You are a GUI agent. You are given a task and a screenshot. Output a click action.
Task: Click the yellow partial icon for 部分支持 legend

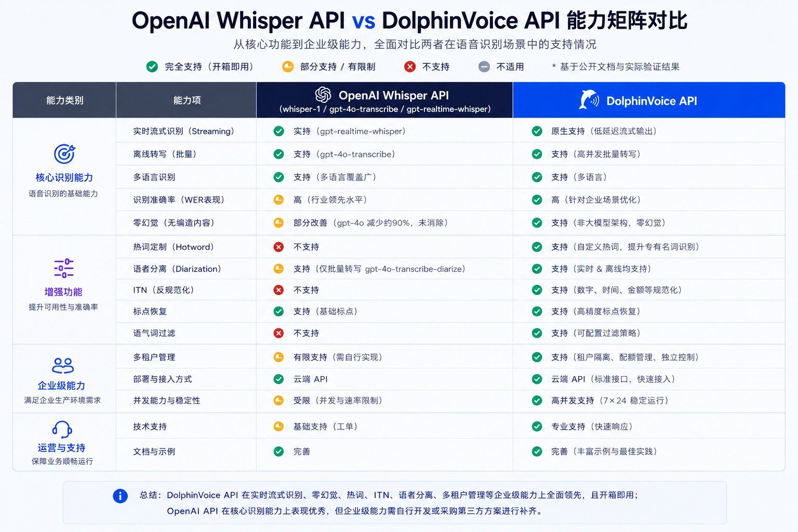click(x=288, y=66)
